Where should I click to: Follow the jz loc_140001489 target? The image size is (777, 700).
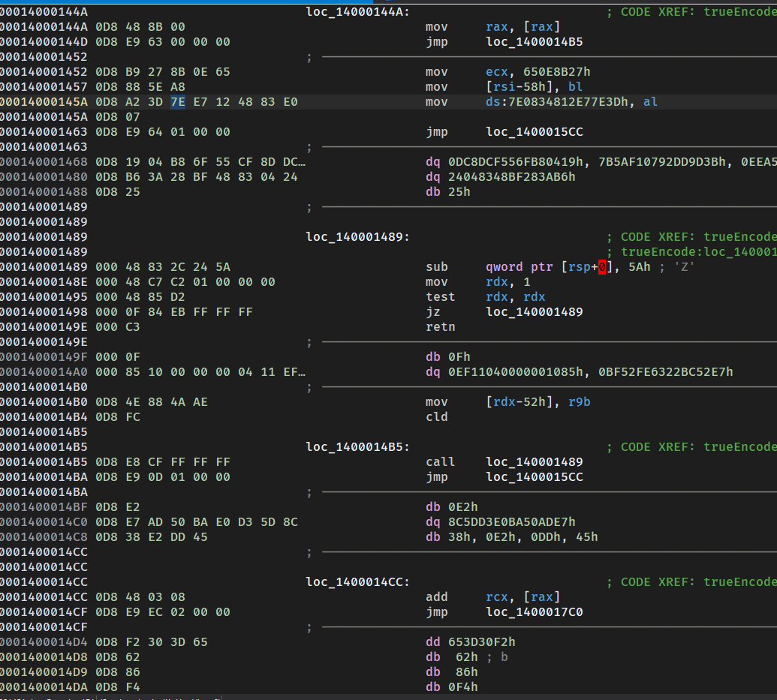(x=534, y=312)
